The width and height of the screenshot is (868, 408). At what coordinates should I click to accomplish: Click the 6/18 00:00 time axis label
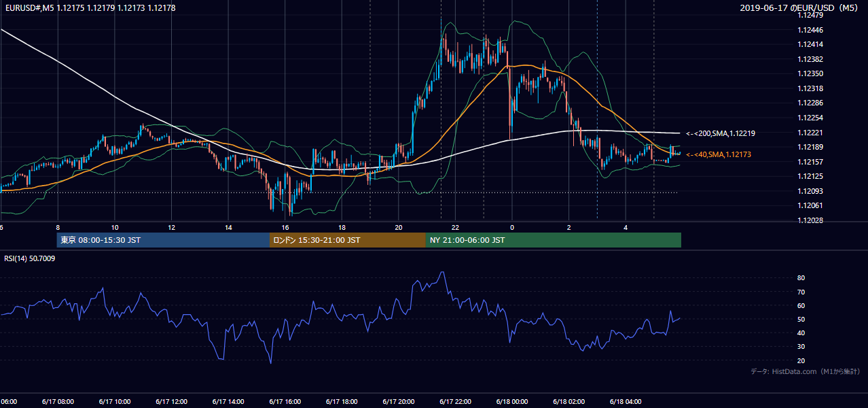point(511,401)
